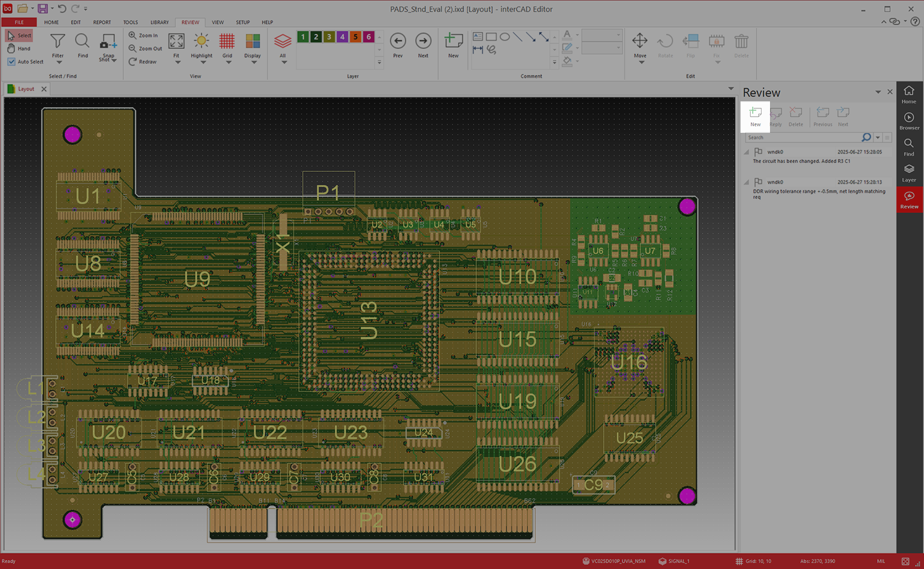Switch to the Hand pan tool
The image size is (924, 569).
(19, 49)
